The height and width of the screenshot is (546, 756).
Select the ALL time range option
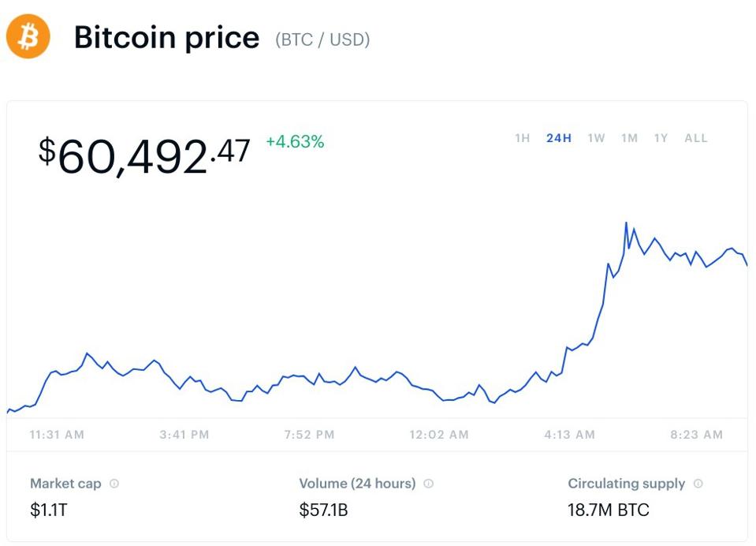click(696, 138)
